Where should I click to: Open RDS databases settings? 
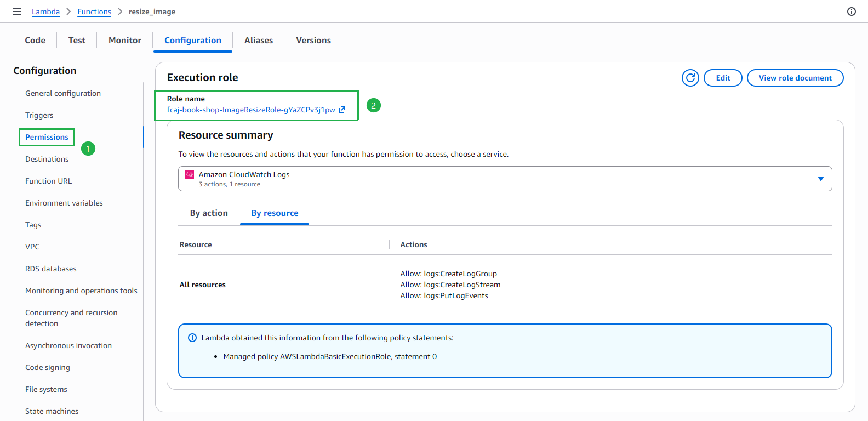(x=51, y=269)
